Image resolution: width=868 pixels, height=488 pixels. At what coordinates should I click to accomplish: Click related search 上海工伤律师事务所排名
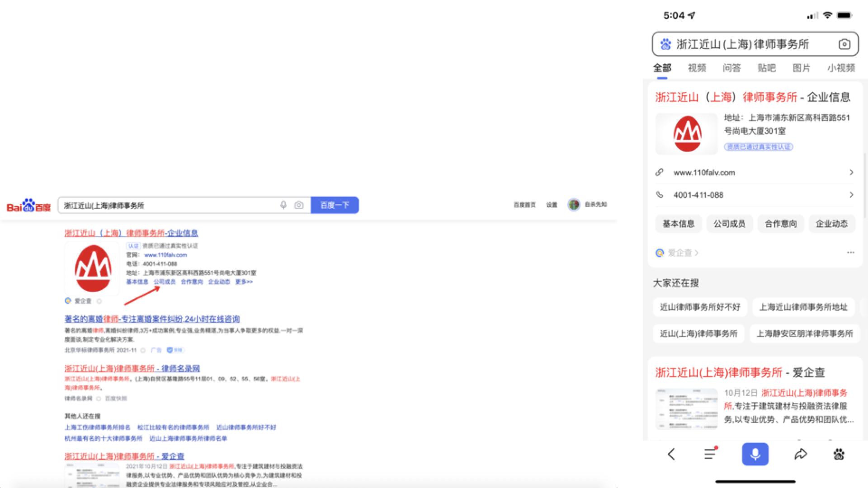[x=97, y=427]
